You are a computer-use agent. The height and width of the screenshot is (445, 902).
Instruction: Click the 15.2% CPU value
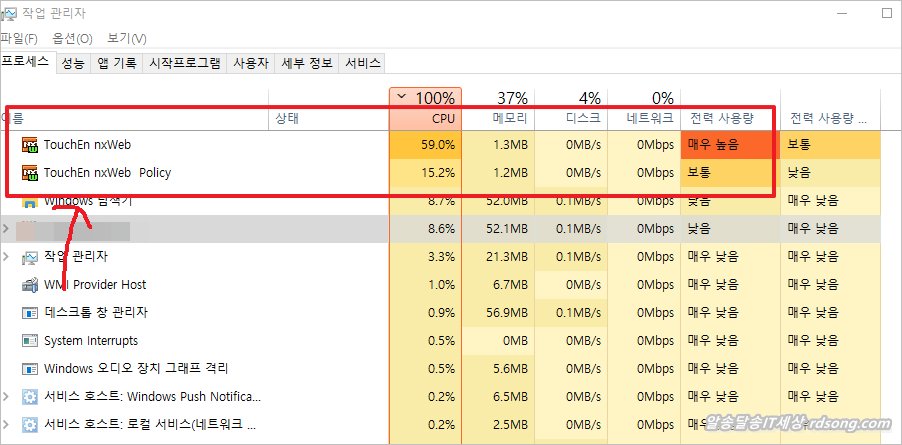point(438,172)
